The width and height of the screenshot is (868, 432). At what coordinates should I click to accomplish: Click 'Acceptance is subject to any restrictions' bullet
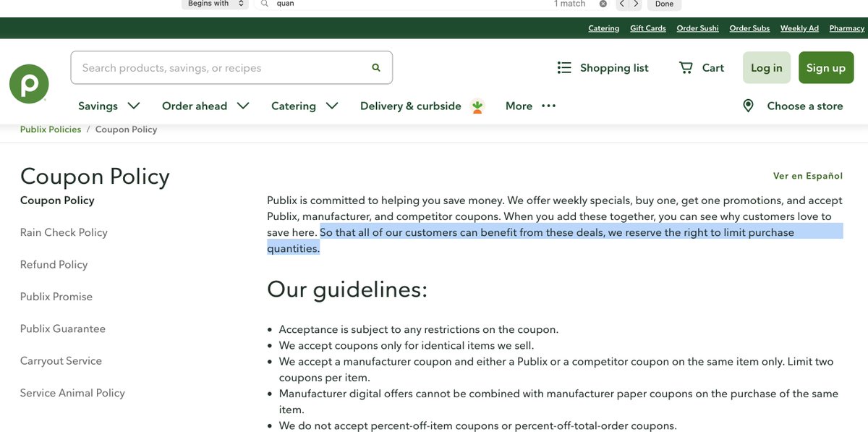pyautogui.click(x=419, y=329)
